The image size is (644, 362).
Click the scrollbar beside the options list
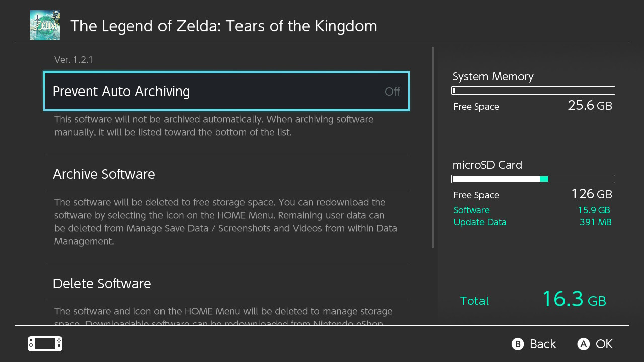point(432,151)
